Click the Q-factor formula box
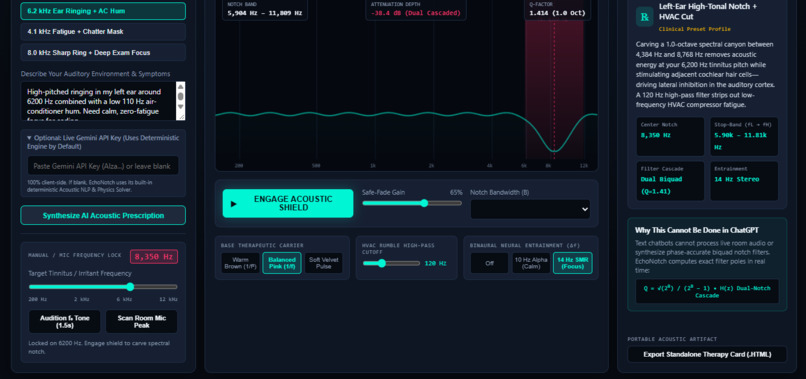The width and height of the screenshot is (806, 379). pyautogui.click(x=707, y=292)
